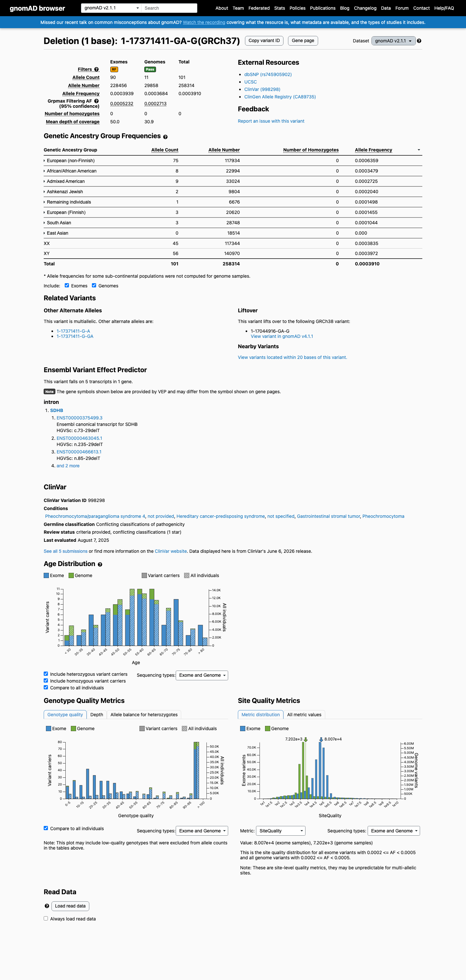Viewport: 466px width, 980px height.
Task: Select the Metric distribution tab
Action: click(x=261, y=715)
